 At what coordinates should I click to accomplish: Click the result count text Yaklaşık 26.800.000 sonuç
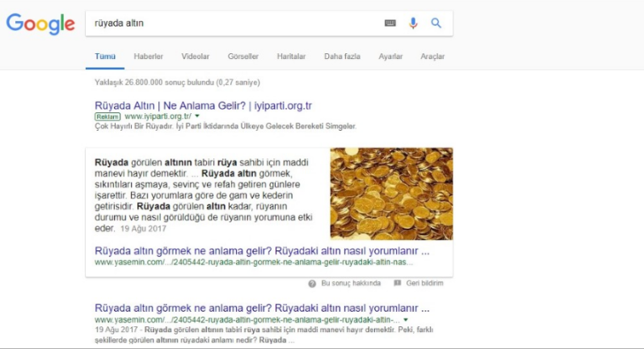click(178, 82)
